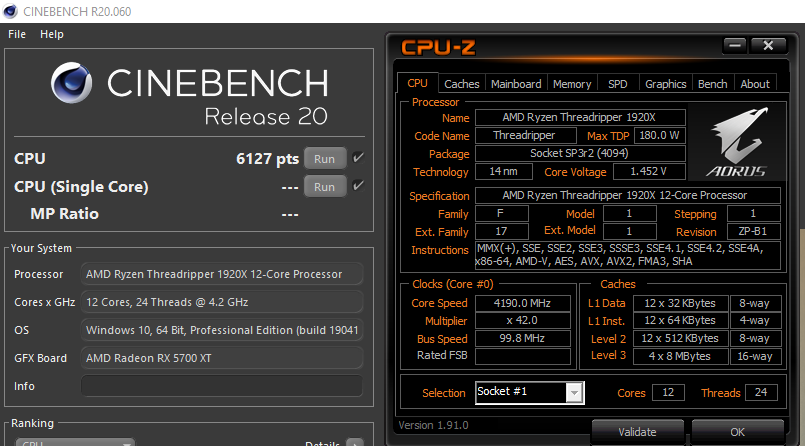Switch to the SPD tab in CPU-Z
Image resolution: width=805 pixels, height=446 pixels.
click(618, 84)
